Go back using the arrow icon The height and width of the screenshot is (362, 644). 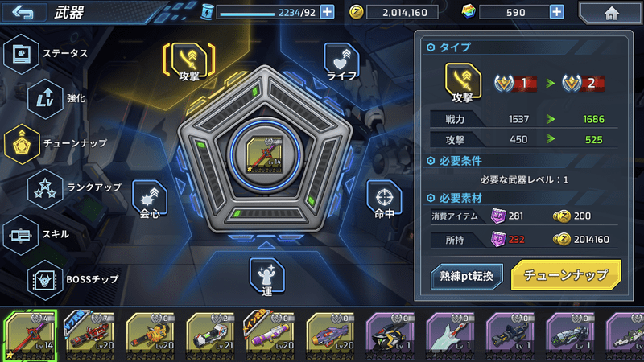click(23, 12)
